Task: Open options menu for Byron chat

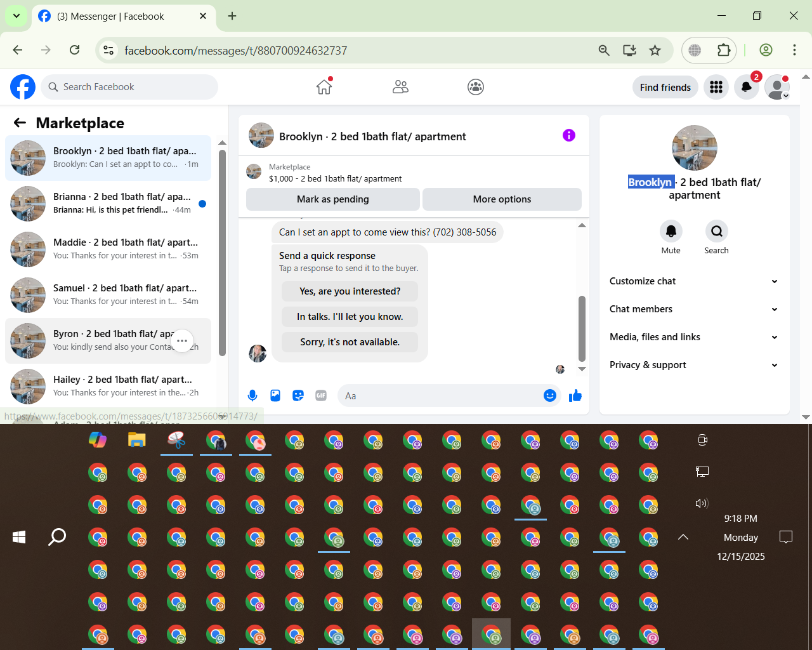Action: click(x=182, y=341)
